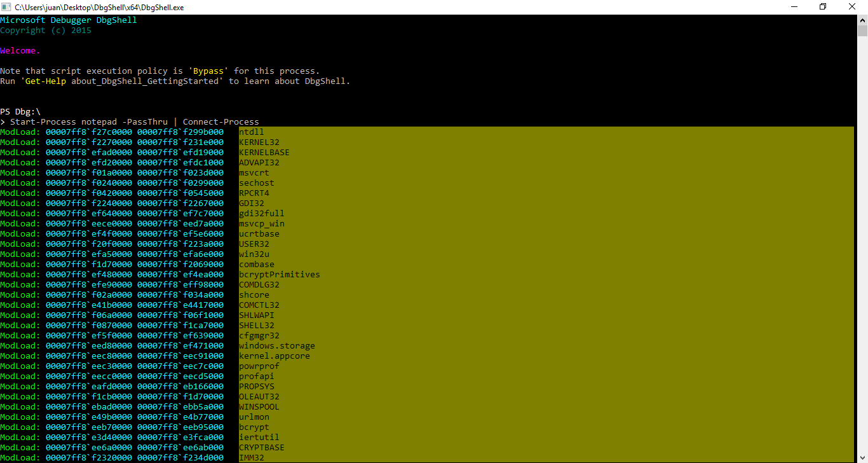
Task: Click the scrollbar down arrow
Action: point(862,458)
